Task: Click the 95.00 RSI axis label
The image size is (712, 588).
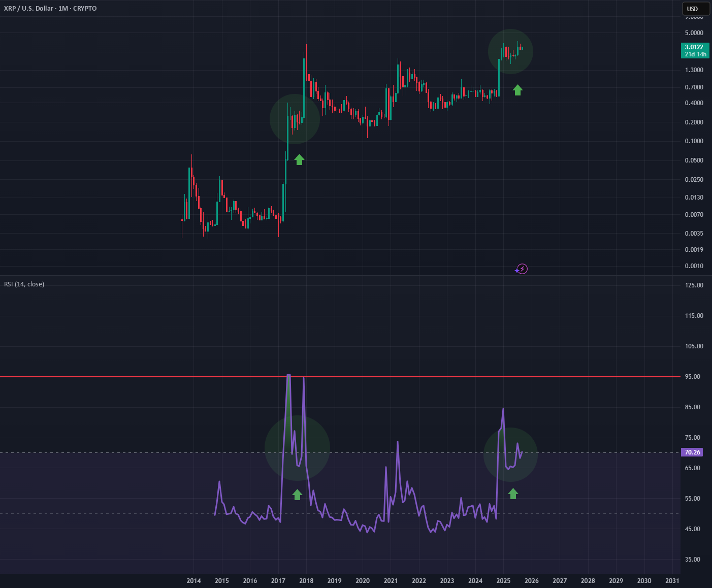Action: 693,377
